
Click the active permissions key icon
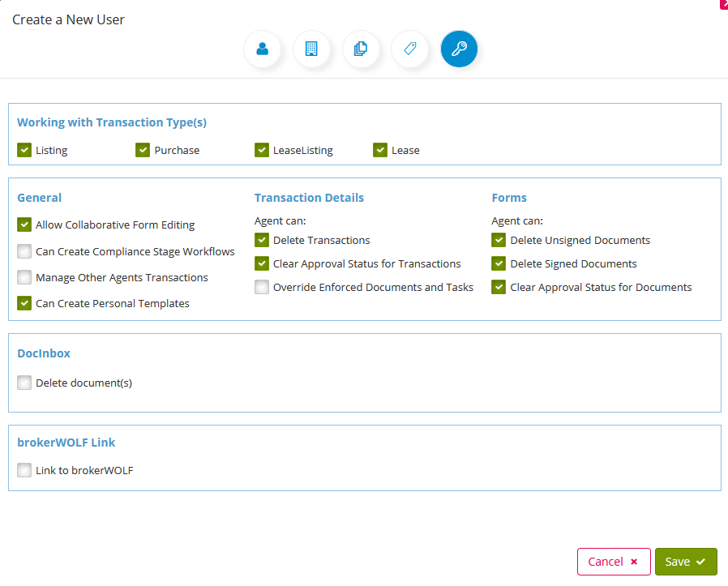tap(459, 49)
